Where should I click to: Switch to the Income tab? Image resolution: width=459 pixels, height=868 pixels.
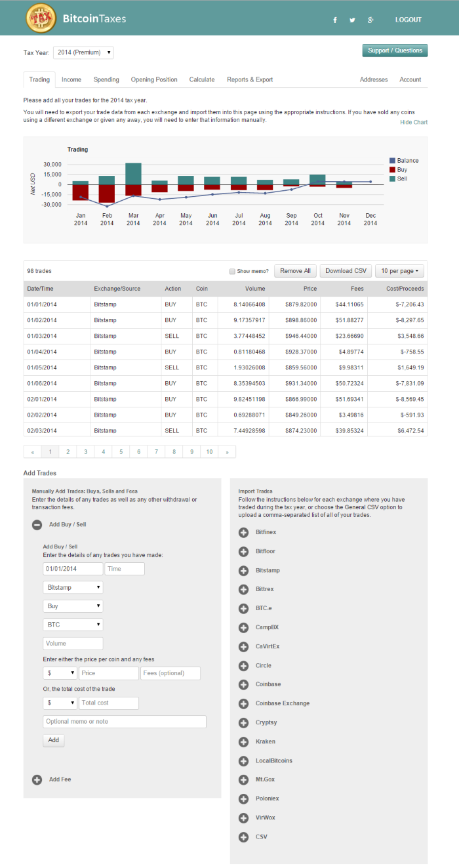tap(71, 79)
